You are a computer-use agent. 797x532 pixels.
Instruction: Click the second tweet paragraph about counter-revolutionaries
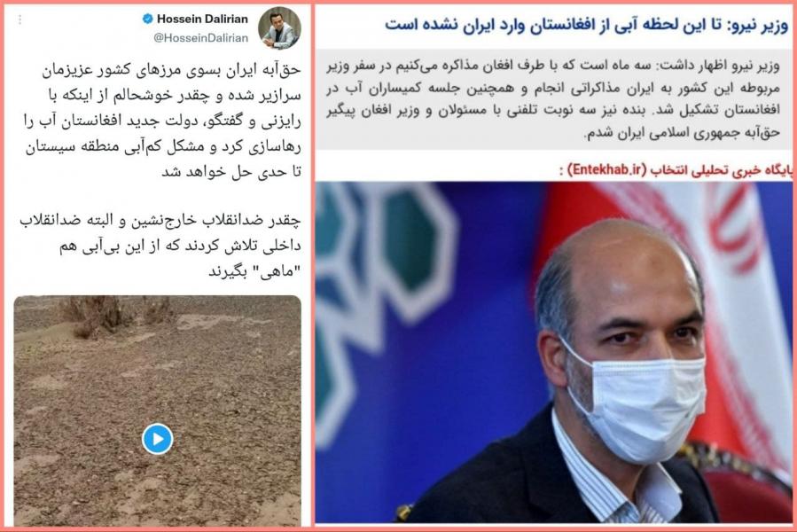click(160, 246)
